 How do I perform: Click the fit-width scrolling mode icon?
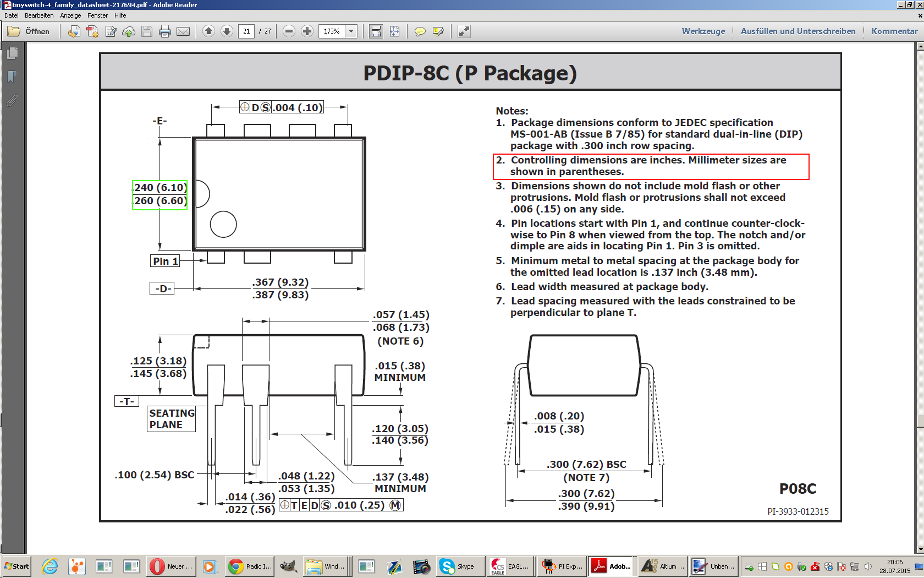pos(376,31)
